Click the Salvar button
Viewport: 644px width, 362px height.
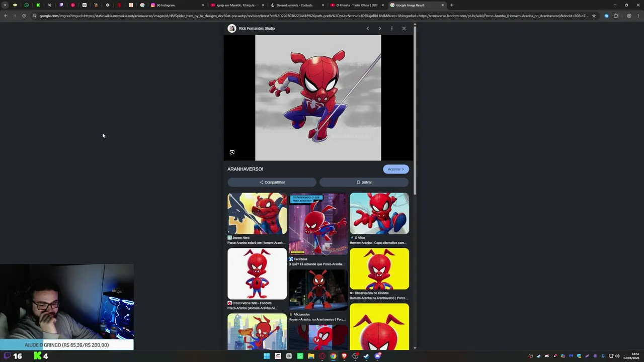pyautogui.click(x=364, y=182)
